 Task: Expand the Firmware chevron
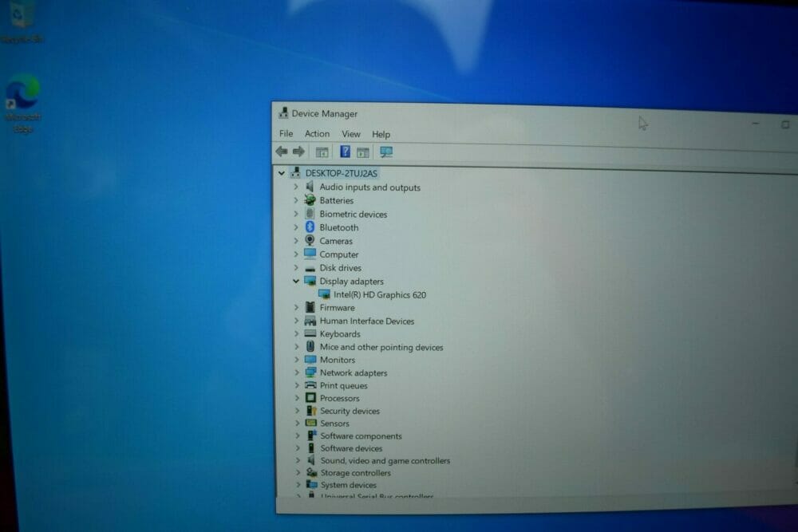click(296, 307)
